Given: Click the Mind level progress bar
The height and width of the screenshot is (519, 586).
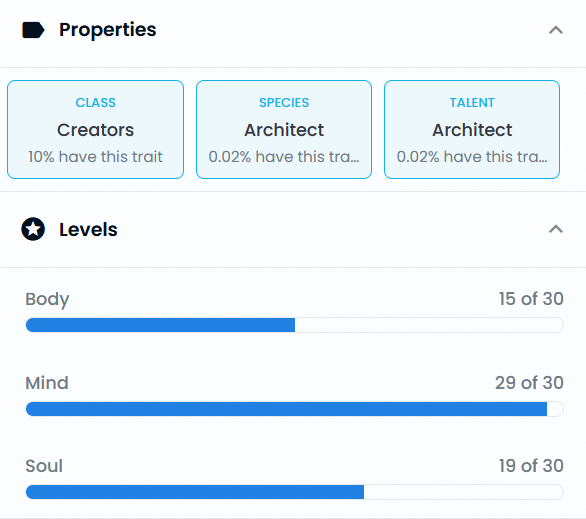Looking at the screenshot, I should pyautogui.click(x=294, y=409).
